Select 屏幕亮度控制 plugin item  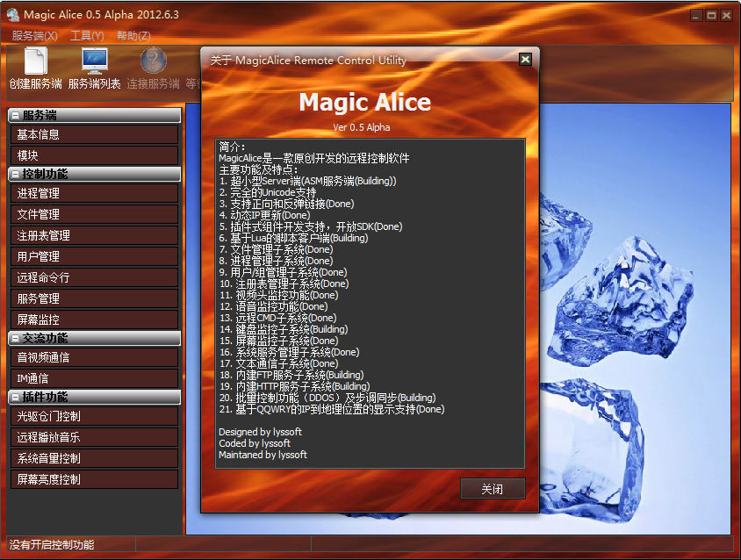tap(95, 479)
